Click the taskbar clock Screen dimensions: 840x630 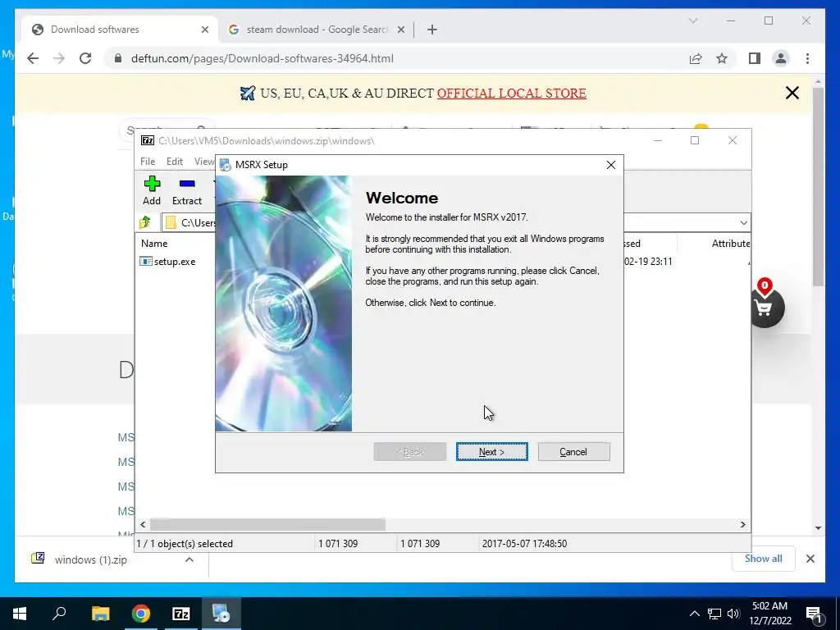(769, 614)
